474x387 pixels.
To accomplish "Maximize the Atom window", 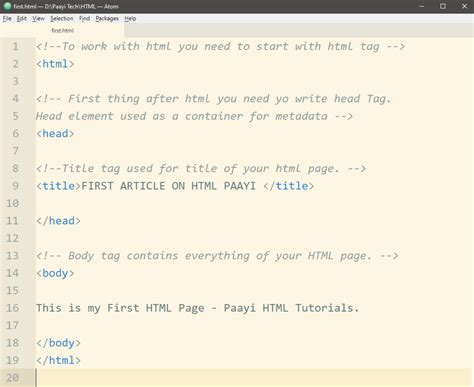I will (443, 6).
